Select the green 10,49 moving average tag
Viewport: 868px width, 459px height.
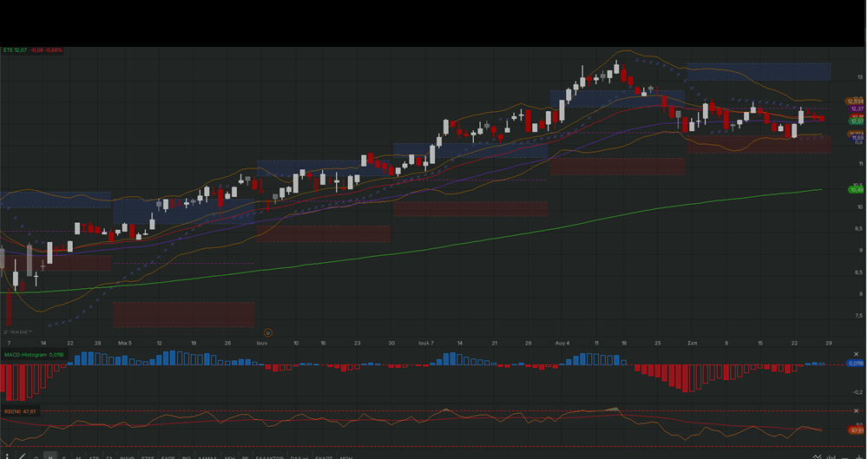coord(857,190)
